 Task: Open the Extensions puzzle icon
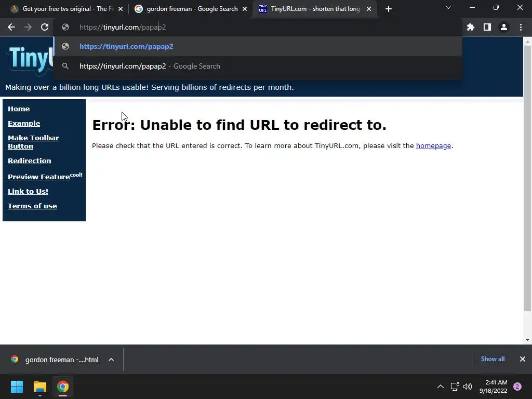tap(470, 27)
